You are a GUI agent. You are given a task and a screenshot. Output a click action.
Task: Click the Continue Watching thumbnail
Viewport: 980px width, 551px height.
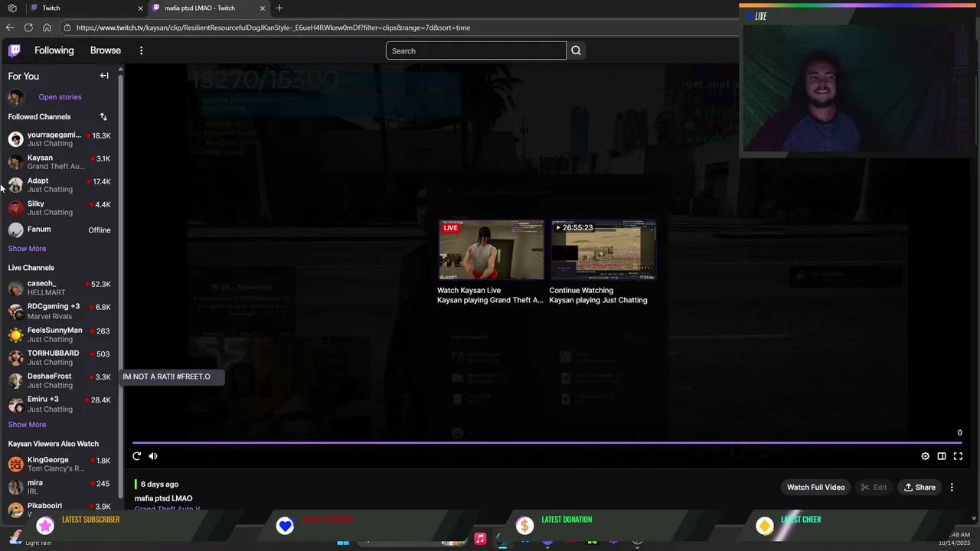(603, 250)
